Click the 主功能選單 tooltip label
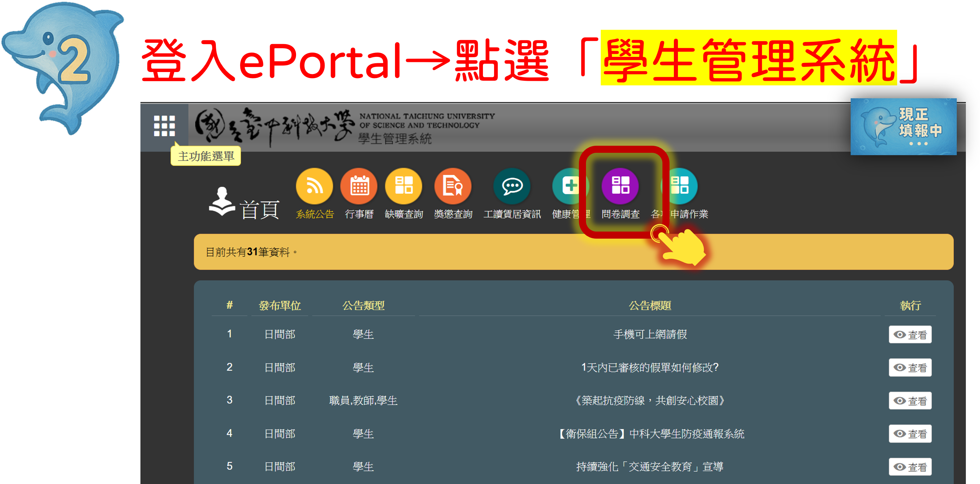This screenshot has width=980, height=484. (206, 156)
